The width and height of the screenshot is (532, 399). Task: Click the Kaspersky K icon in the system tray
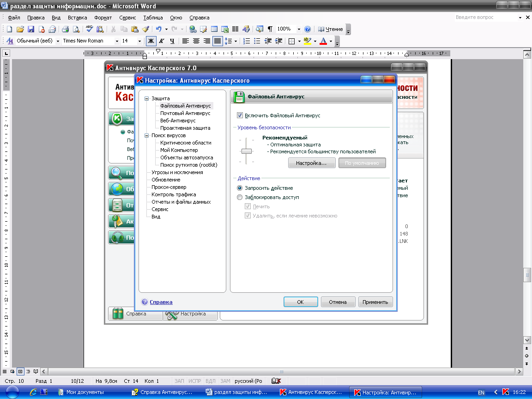pos(506,392)
